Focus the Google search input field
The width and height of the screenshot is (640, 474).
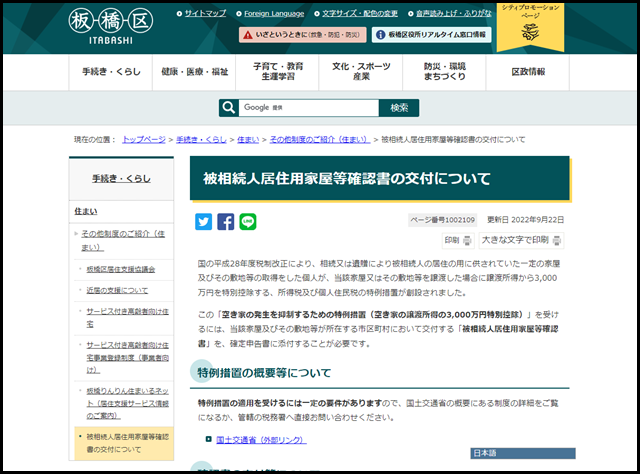309,108
